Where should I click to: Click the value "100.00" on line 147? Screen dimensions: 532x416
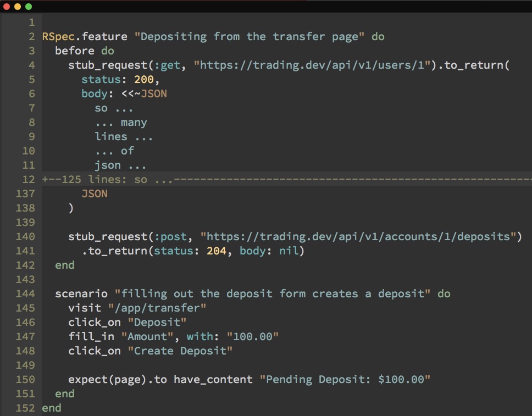[x=253, y=337]
